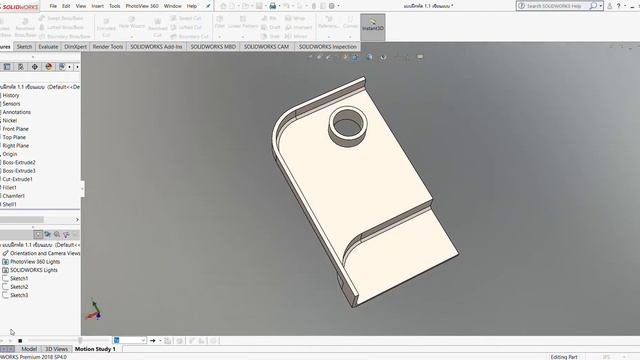Click the magnifier search icon in the Help search box
The height and width of the screenshot is (360, 640).
(593, 6)
